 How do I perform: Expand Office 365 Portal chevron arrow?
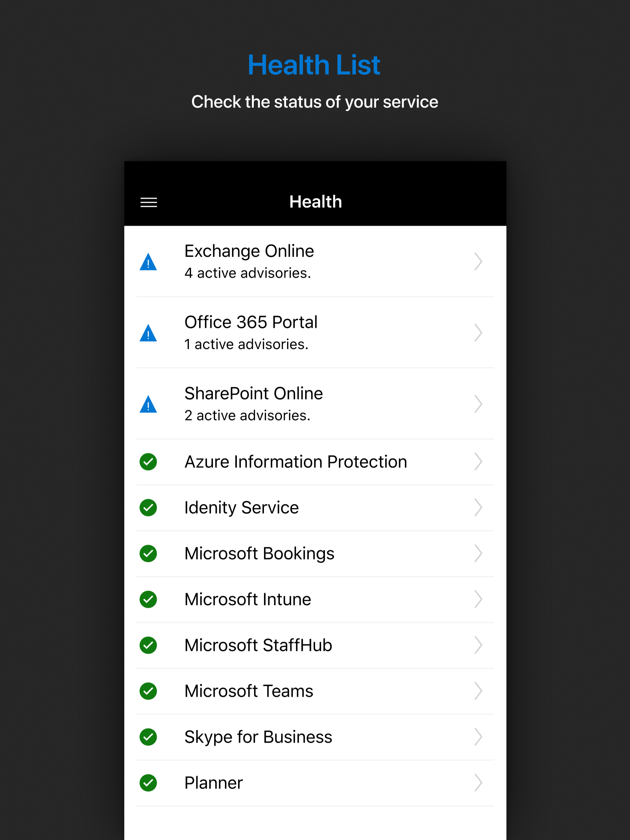[x=478, y=333]
